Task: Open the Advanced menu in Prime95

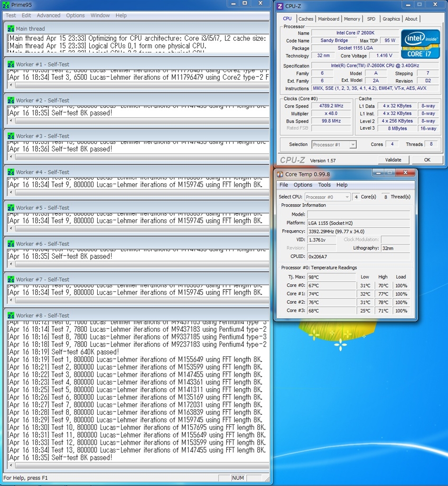Action: (x=48, y=16)
